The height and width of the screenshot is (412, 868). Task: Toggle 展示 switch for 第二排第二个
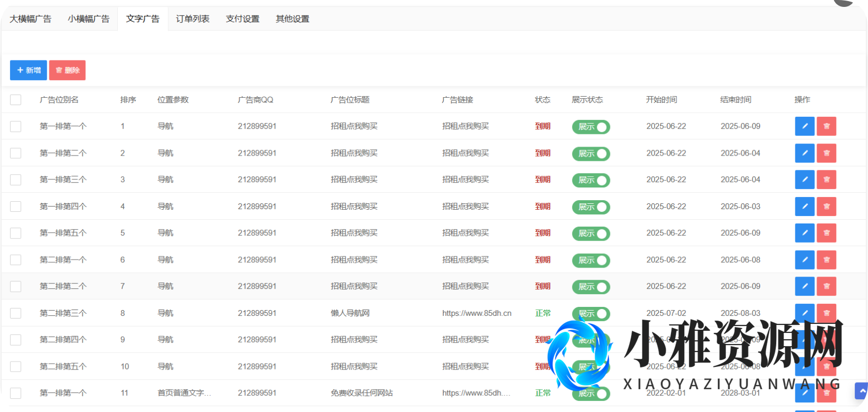click(x=591, y=287)
